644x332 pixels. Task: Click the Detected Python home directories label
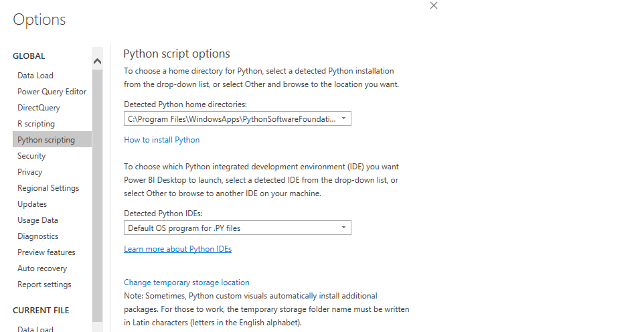click(x=185, y=104)
